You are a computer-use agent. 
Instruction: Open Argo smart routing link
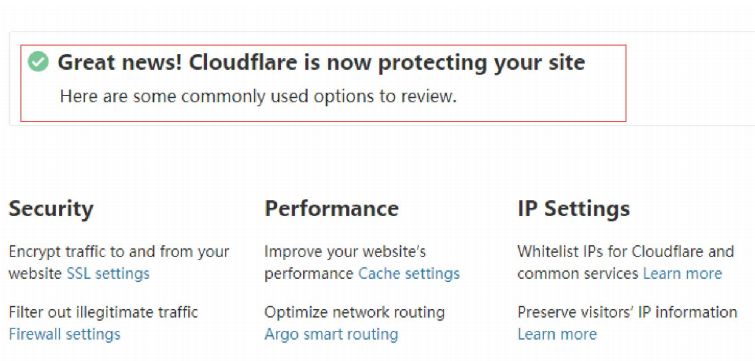tap(331, 334)
